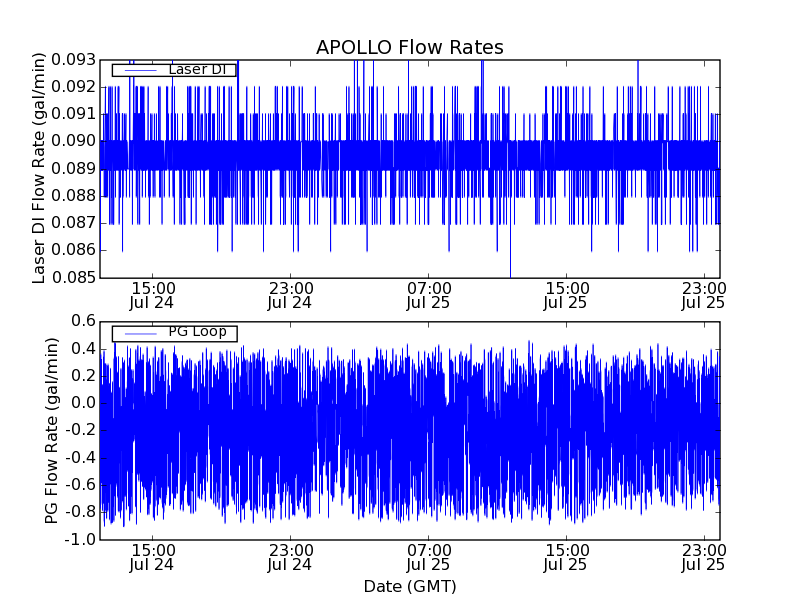Click the -0.4 tick on PG Flow axis
The height and width of the screenshot is (600, 800).
coord(81,458)
